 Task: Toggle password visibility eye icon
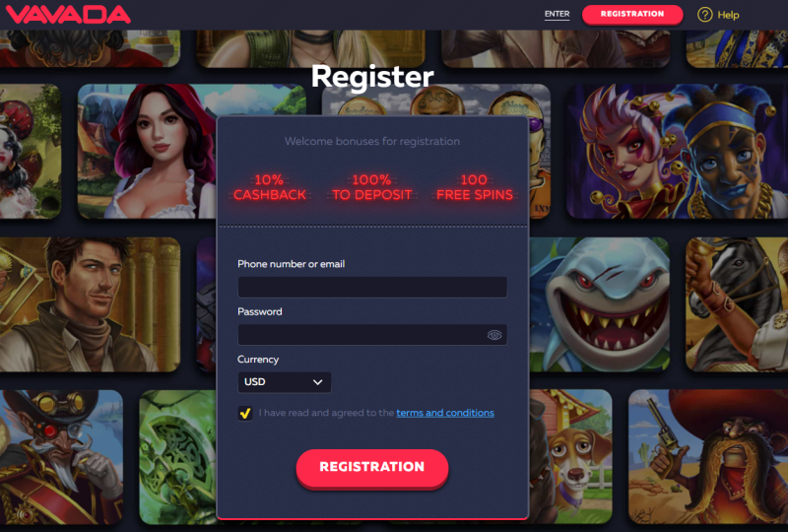click(494, 335)
